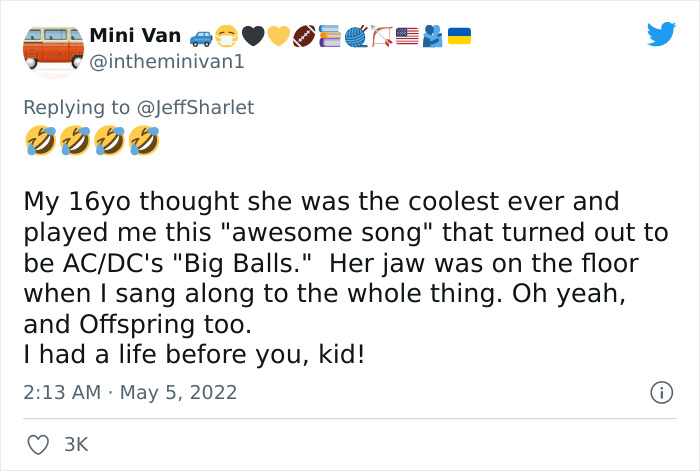
Task: Click the yarn ball emoji
Action: [355, 37]
